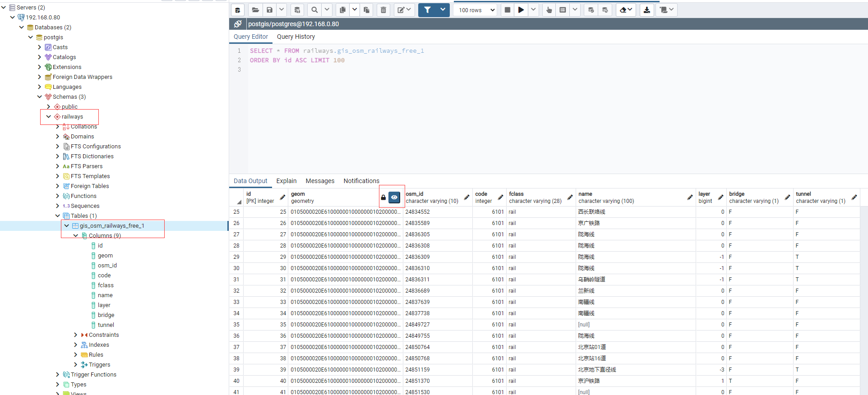The height and width of the screenshot is (395, 868).
Task: Click the Copy rows icon
Action: pos(343,10)
